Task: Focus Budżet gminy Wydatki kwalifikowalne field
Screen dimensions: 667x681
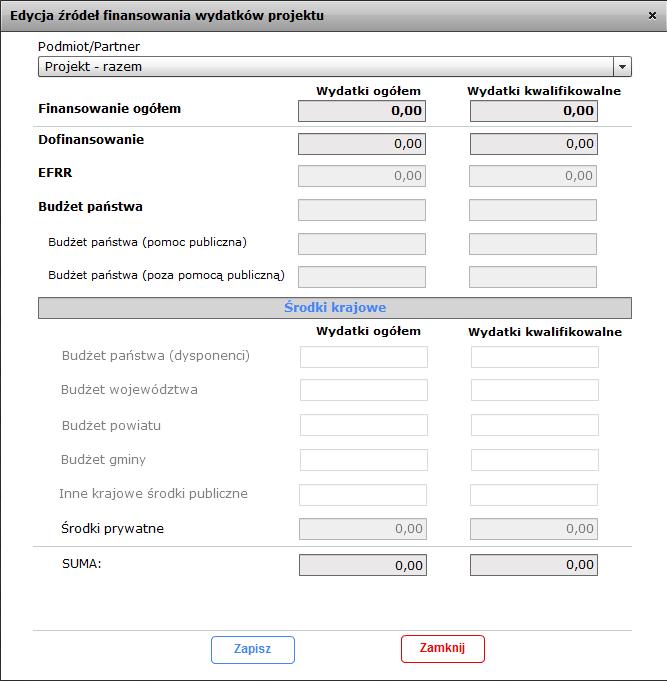Action: coord(535,460)
